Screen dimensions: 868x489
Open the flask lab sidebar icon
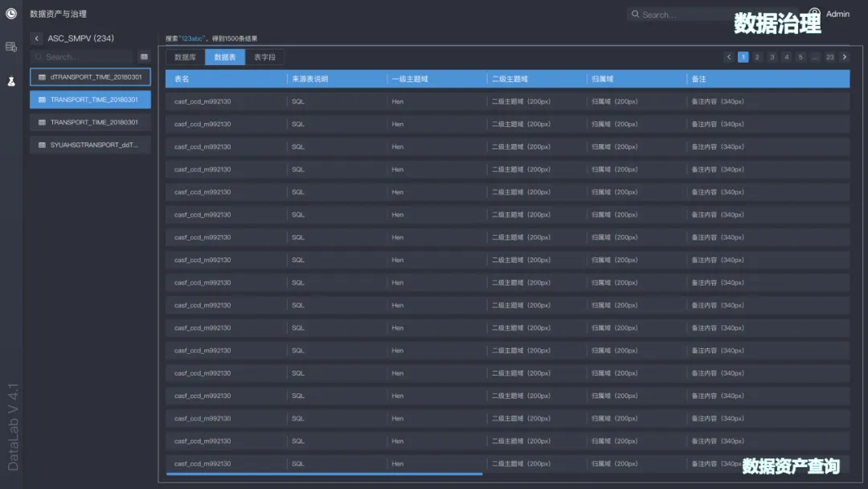pos(11,81)
